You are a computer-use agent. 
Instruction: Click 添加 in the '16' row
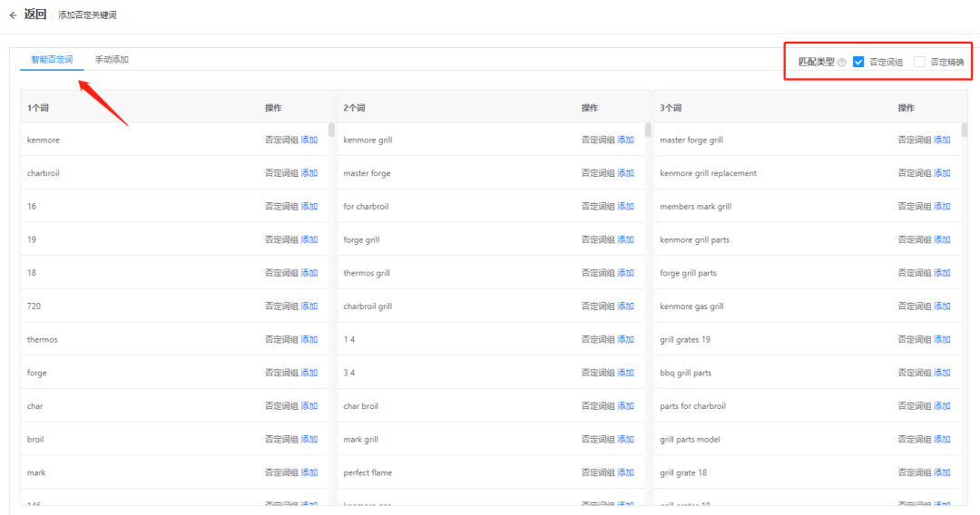[309, 206]
